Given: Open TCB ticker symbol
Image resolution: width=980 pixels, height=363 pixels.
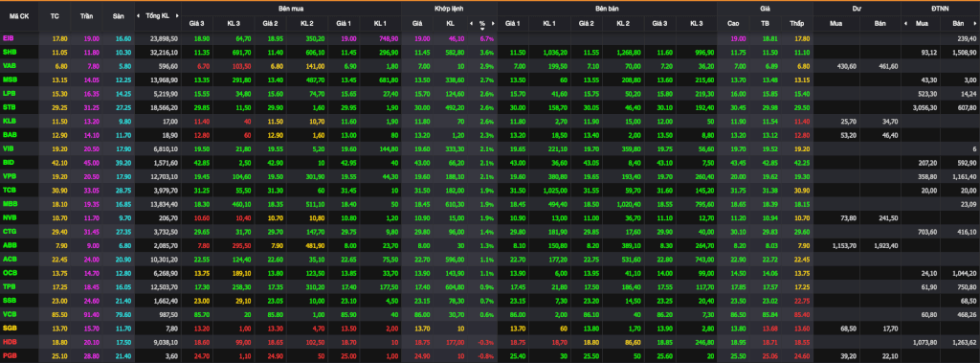Looking at the screenshot, I should click(x=9, y=190).
